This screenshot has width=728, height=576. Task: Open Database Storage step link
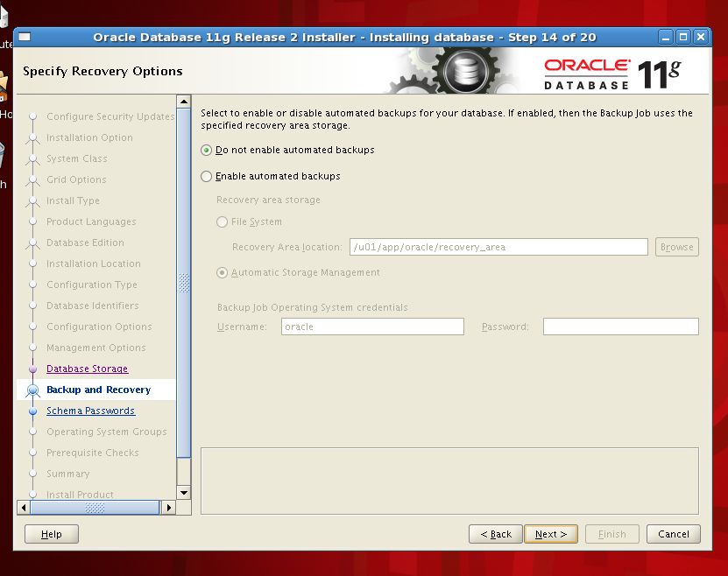(x=87, y=369)
